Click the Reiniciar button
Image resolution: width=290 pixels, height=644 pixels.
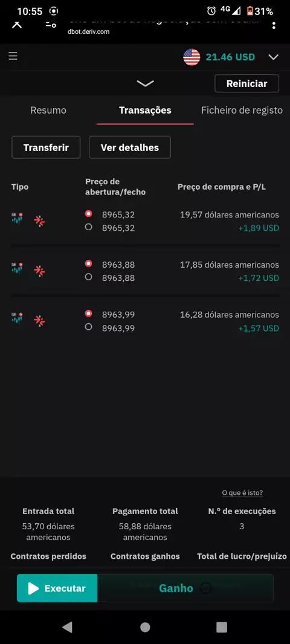247,84
